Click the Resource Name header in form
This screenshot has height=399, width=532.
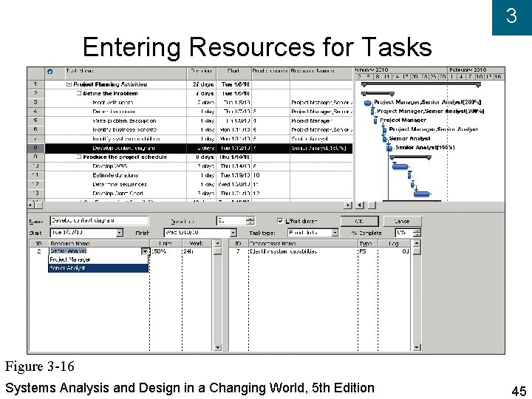(99, 244)
